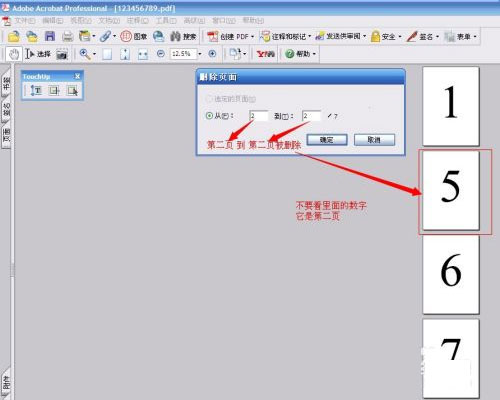This screenshot has height=400, width=500.
Task: Confirm deletion with the 确定 button
Action: pos(327,140)
